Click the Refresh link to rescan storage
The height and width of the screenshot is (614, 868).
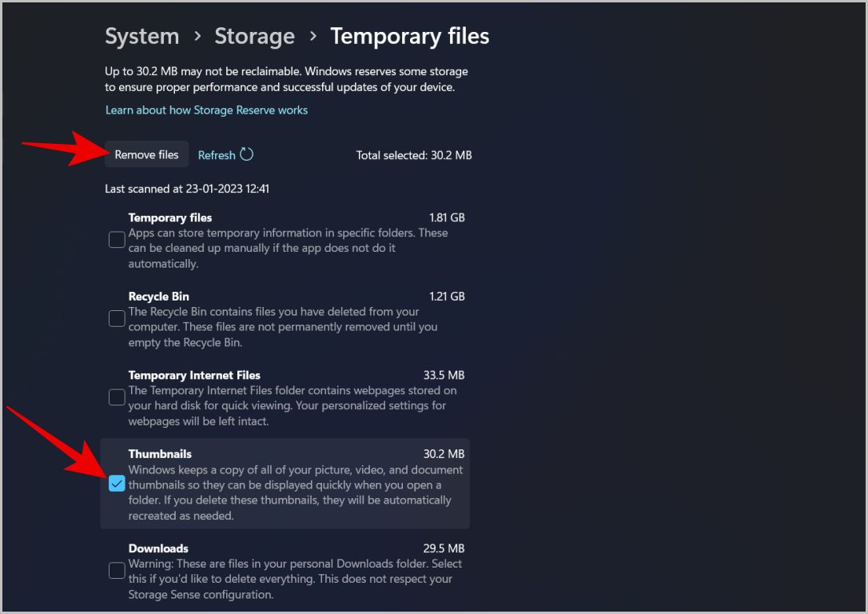[x=217, y=154]
